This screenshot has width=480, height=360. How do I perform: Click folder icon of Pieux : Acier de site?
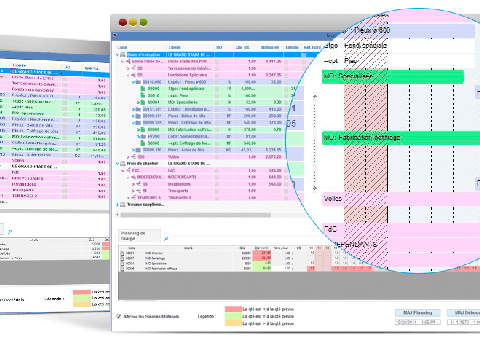tap(138, 150)
